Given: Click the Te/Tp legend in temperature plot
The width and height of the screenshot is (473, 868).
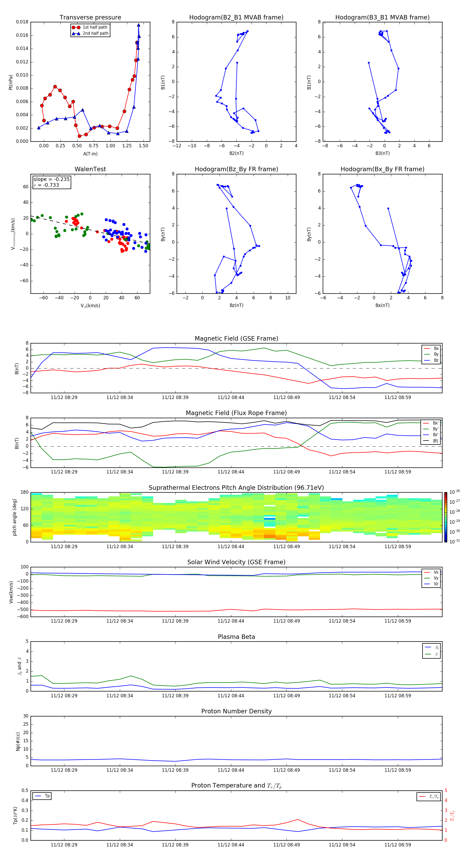Looking at the screenshot, I should click(x=429, y=796).
